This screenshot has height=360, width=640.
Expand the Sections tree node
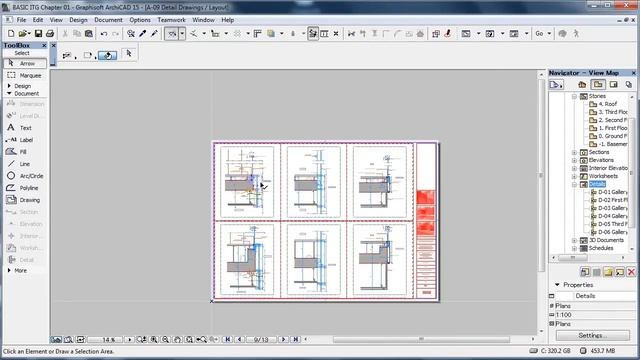pyautogui.click(x=574, y=152)
